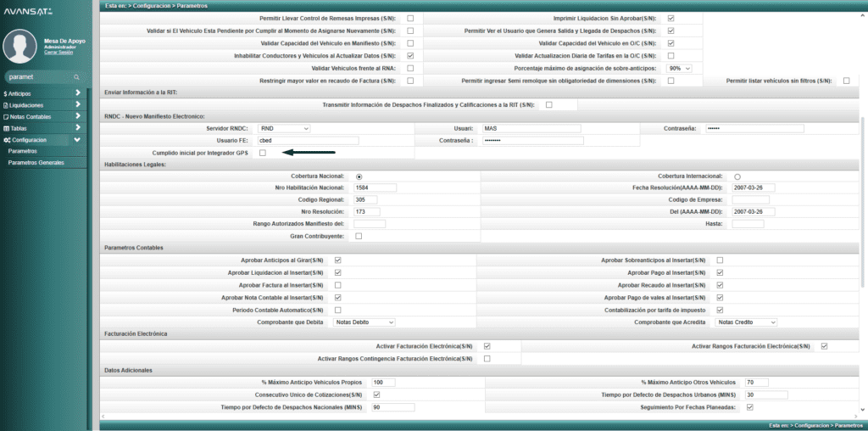The image size is (868, 431).
Task: Open Parametros Generales menu item
Action: point(36,162)
